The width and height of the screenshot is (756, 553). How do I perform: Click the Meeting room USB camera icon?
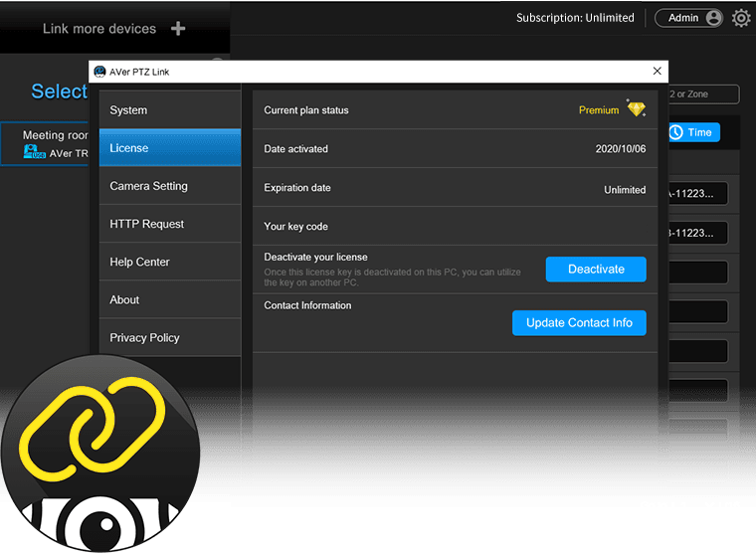[34, 152]
